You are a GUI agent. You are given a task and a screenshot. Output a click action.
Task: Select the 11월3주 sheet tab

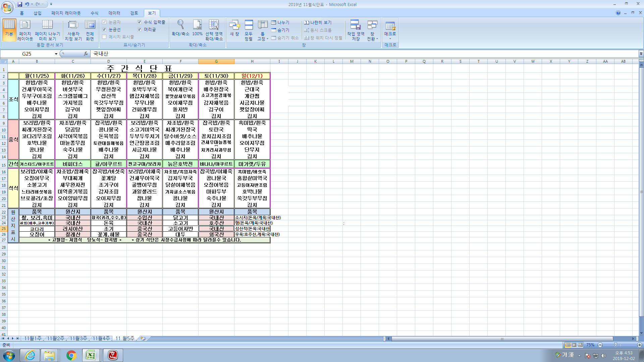(78, 339)
